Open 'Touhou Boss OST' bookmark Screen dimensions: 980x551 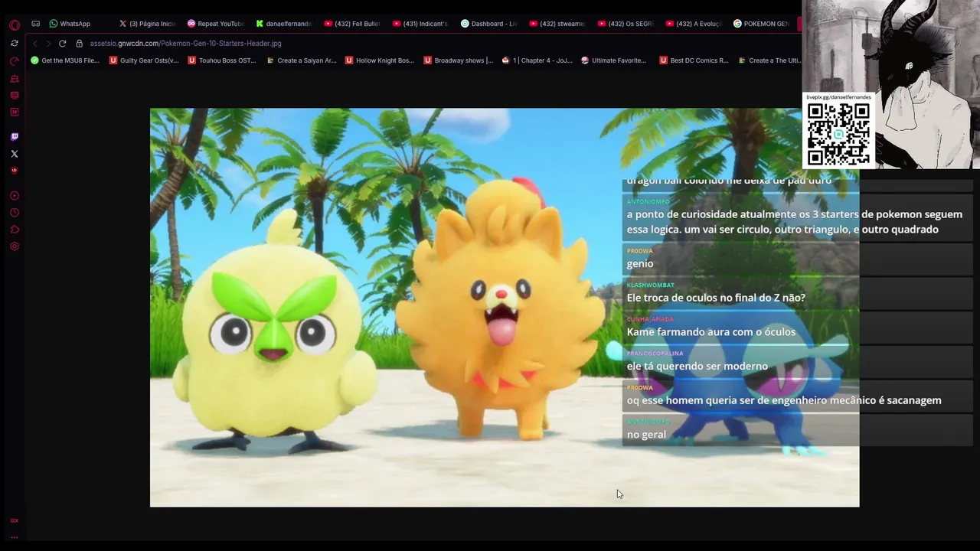[222, 60]
